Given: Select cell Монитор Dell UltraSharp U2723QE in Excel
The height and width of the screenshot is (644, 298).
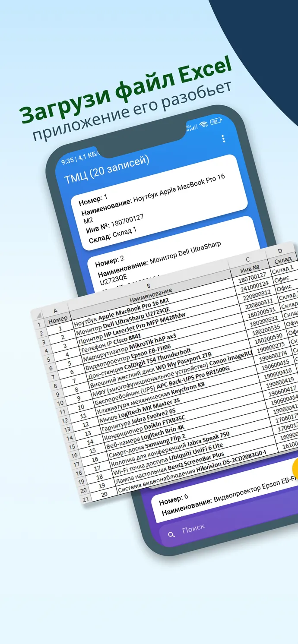Looking at the screenshot, I should pyautogui.click(x=123, y=321).
